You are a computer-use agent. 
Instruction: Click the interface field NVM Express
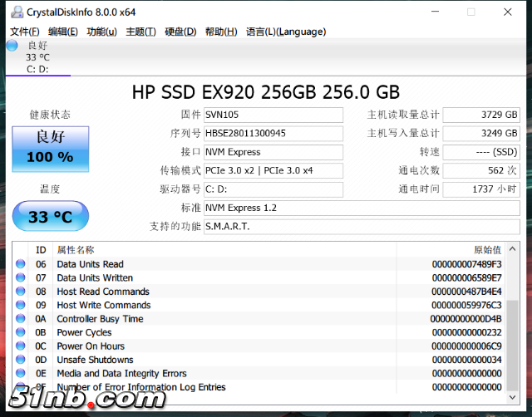point(273,152)
